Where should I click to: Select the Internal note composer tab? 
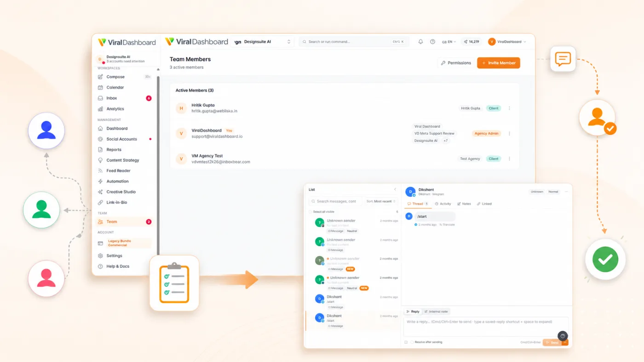(436, 311)
